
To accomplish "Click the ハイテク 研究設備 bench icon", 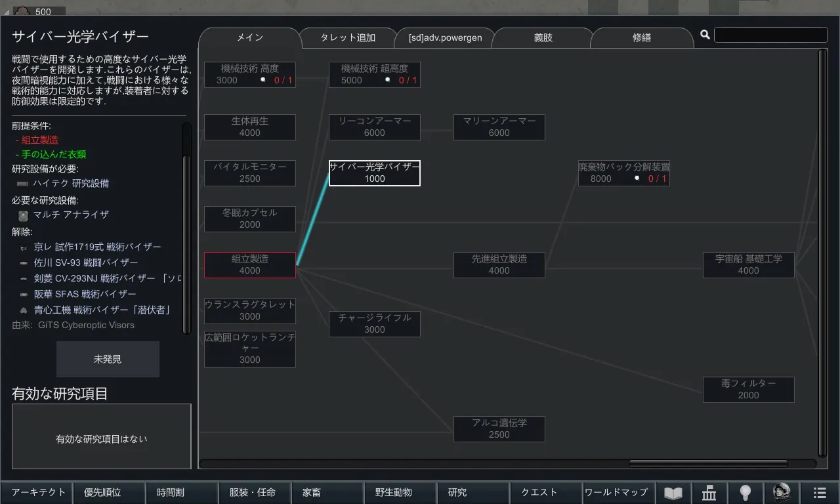I will click(x=23, y=184).
